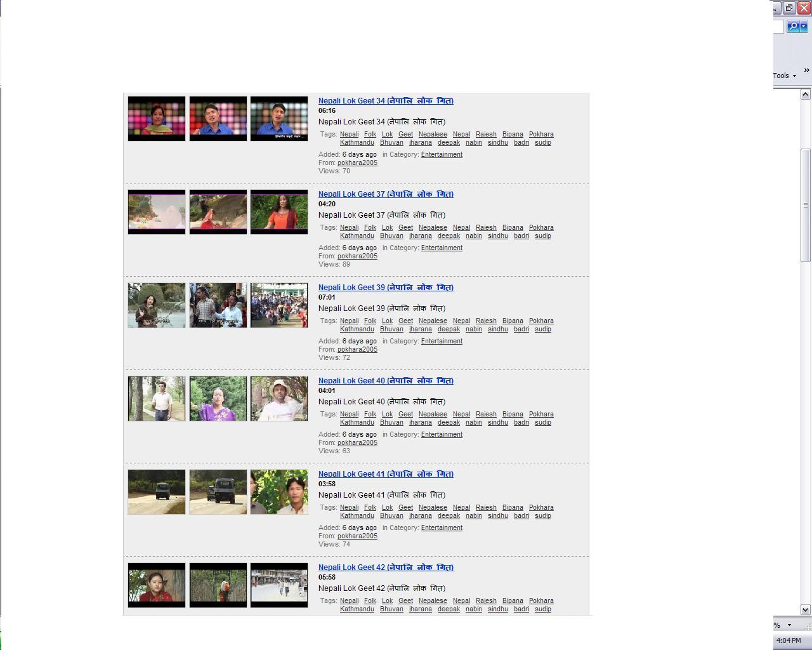Open the Tools menu

(784, 76)
